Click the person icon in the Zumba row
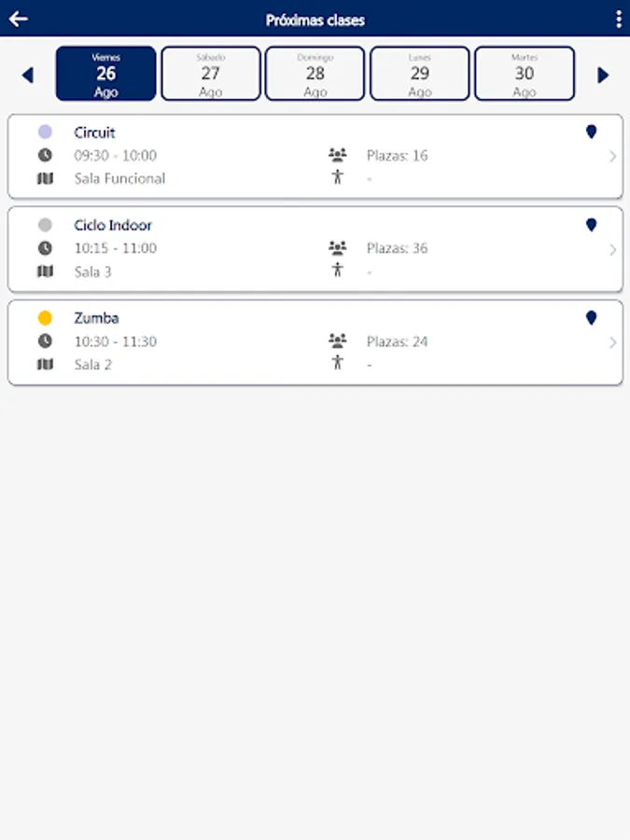The height and width of the screenshot is (840, 630). 338,362
